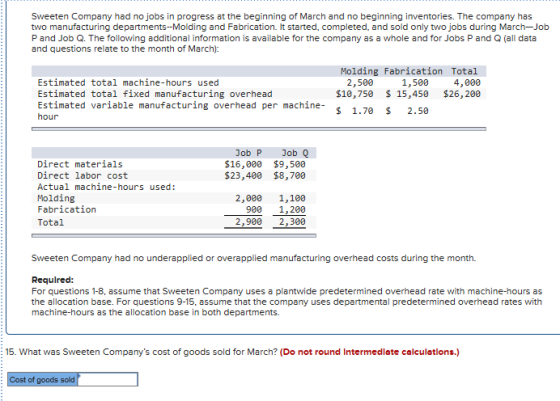The image size is (560, 401).
Task: Select the 2,900 total hours for Job P
Action: pyautogui.click(x=249, y=222)
